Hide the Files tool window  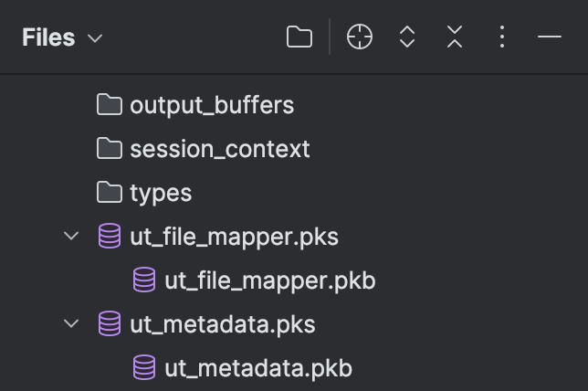coord(550,37)
